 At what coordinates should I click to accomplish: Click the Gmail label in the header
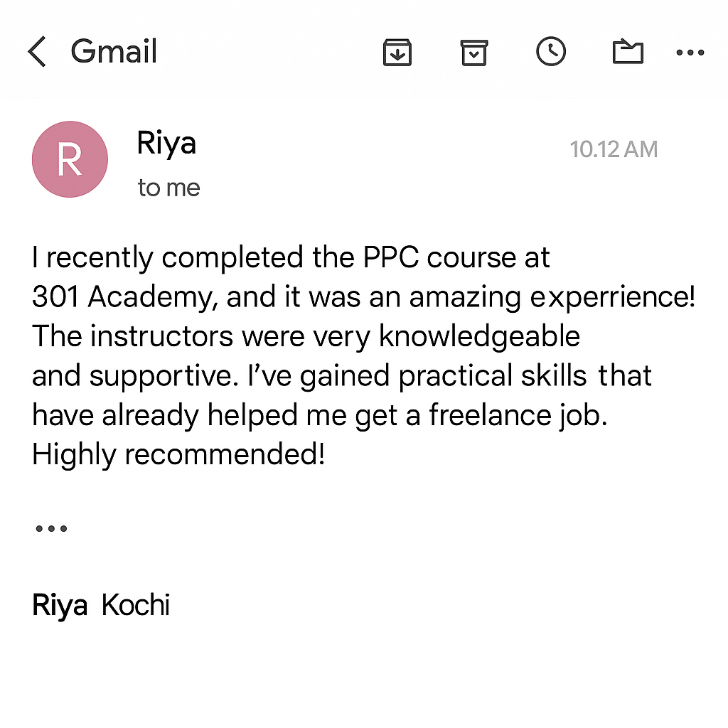pyautogui.click(x=114, y=52)
